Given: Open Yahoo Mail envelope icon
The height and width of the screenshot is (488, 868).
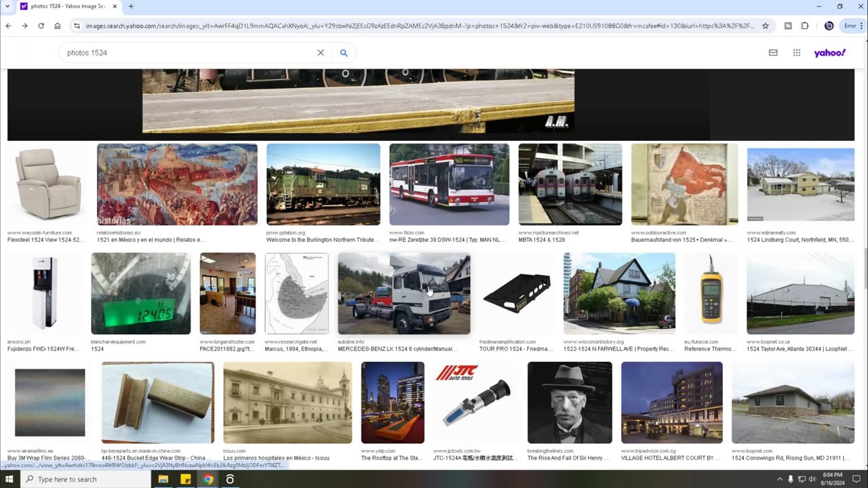Looking at the screenshot, I should pos(773,52).
